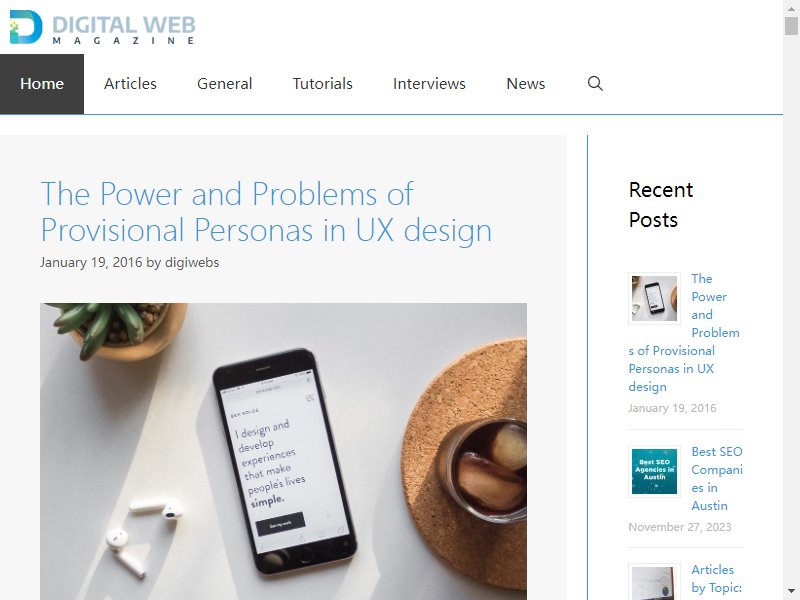Viewport: 800px width, 600px height.
Task: Click the scrollbar up arrow
Action: [x=791, y=7]
